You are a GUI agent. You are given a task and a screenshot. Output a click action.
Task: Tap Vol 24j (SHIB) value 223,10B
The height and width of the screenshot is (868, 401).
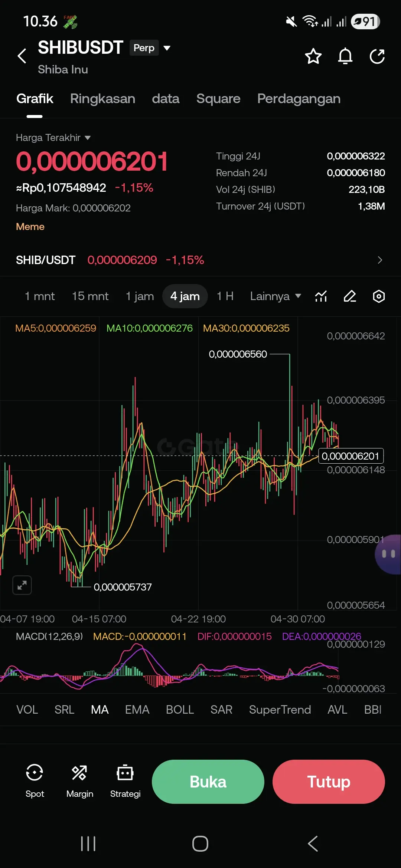pos(366,189)
